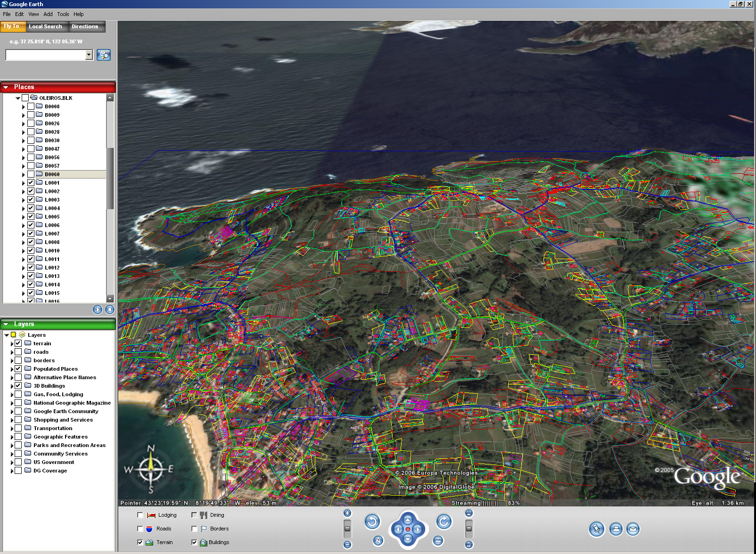Click the center stop-motion button

tap(408, 529)
